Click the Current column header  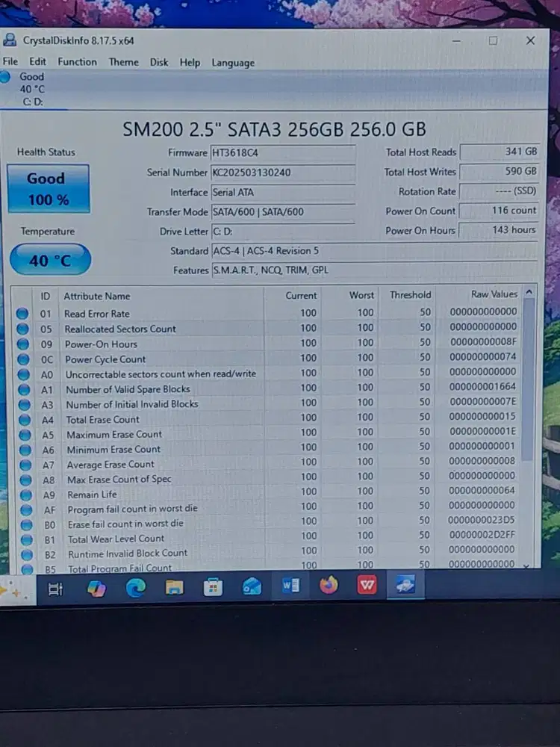coord(293,295)
